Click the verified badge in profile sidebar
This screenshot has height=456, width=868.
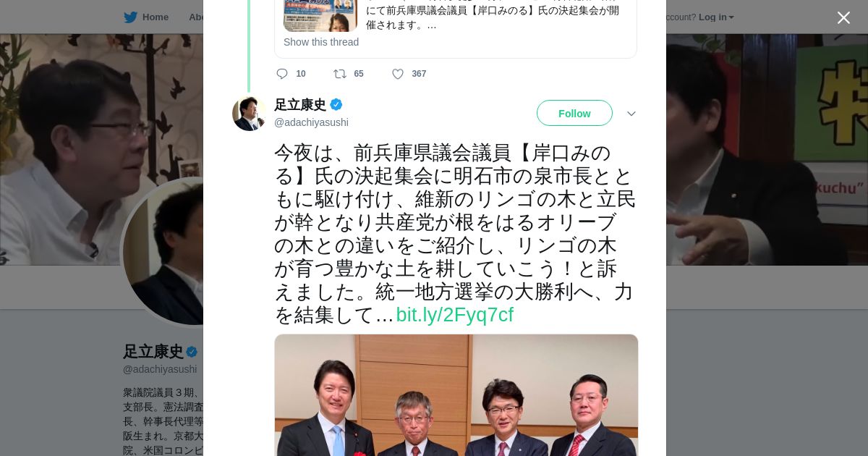(192, 352)
